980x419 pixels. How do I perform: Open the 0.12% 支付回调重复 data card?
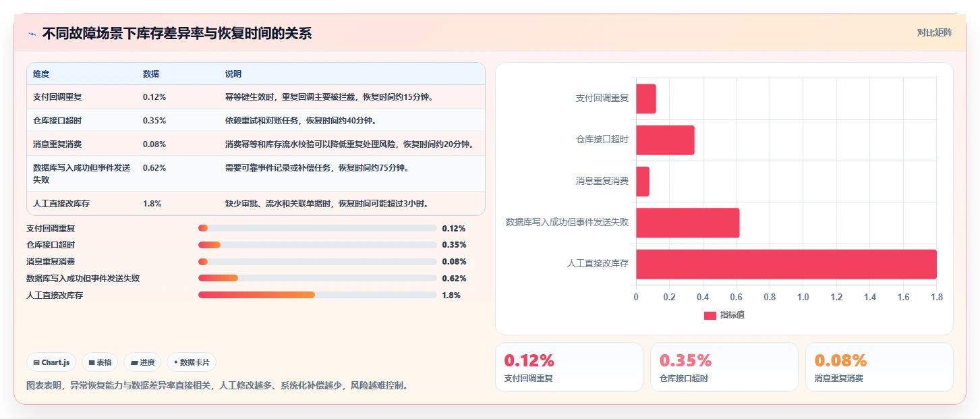coord(569,367)
